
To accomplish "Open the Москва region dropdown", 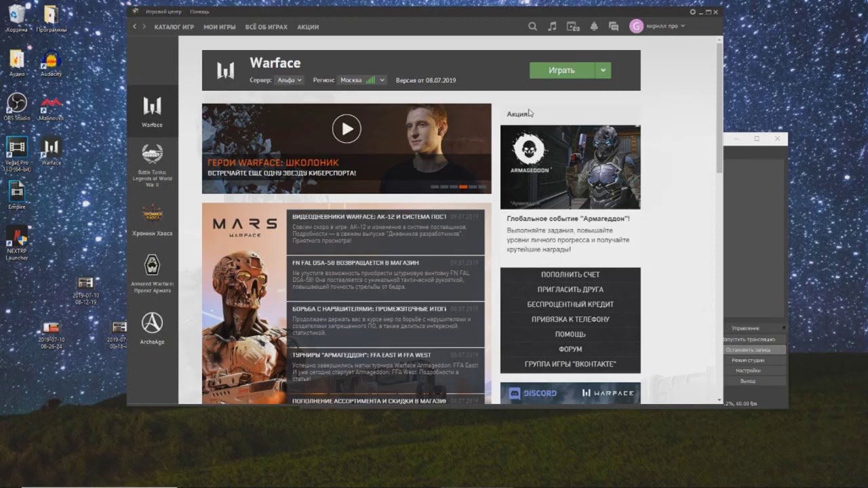I will coord(362,80).
